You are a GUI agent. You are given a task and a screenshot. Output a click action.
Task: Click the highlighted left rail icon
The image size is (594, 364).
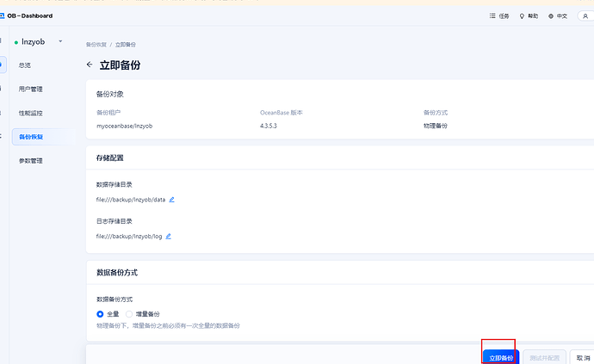click(x=3, y=65)
